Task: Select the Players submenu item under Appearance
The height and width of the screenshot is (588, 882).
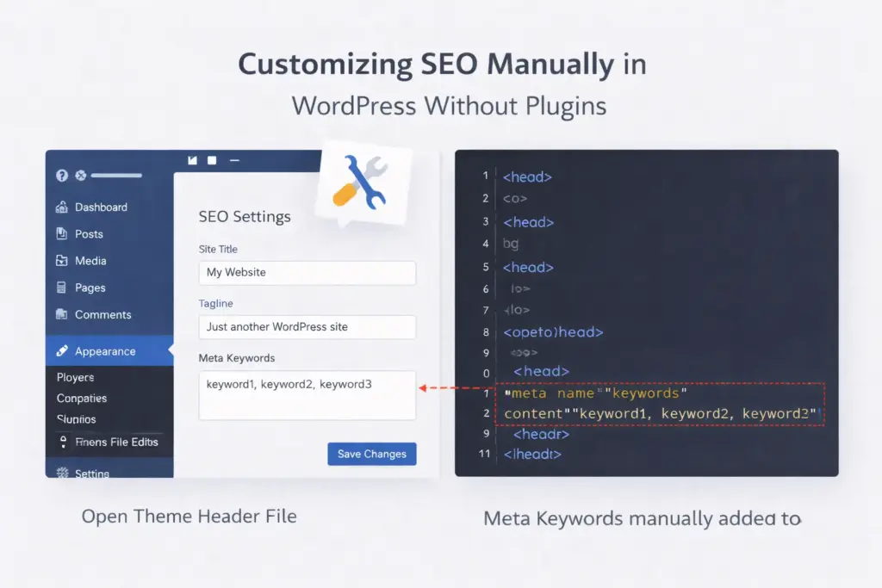Action: click(75, 377)
